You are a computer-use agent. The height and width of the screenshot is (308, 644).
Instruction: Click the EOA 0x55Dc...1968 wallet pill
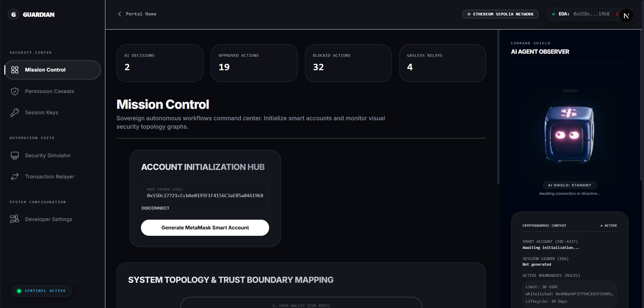click(x=584, y=14)
